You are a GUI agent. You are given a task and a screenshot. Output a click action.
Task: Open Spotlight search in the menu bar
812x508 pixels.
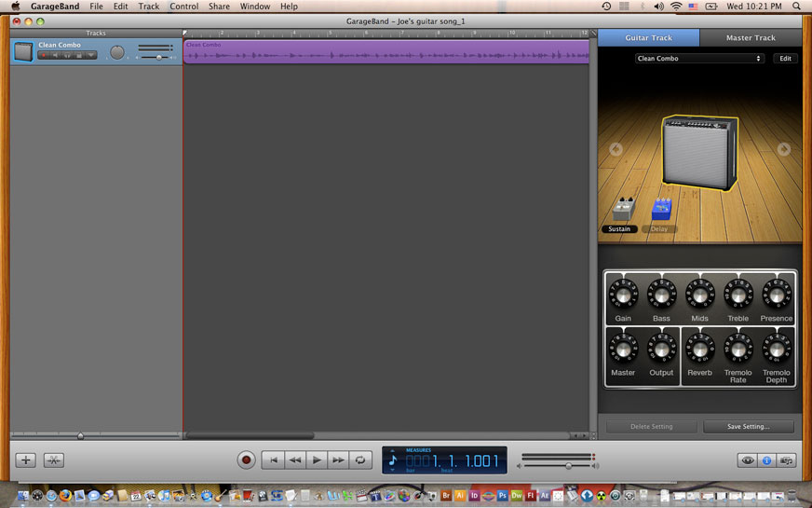point(796,7)
